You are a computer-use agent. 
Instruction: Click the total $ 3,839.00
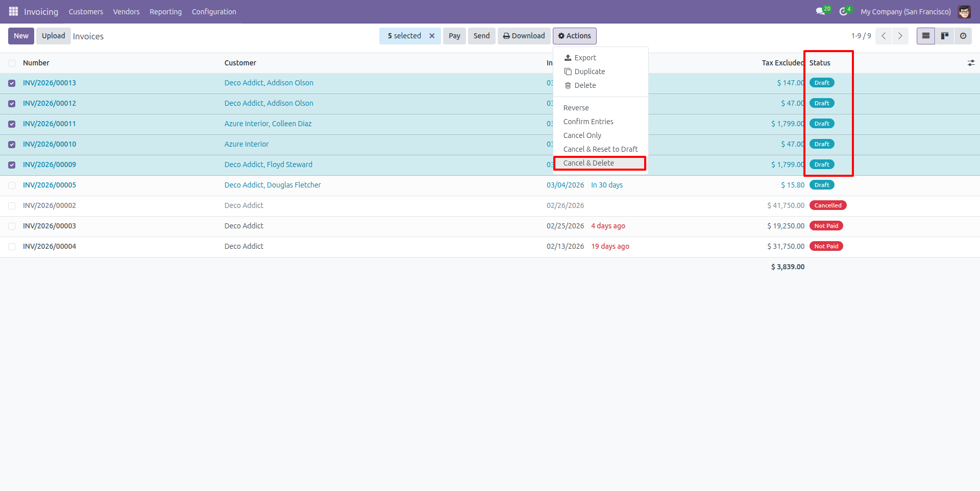coord(788,267)
